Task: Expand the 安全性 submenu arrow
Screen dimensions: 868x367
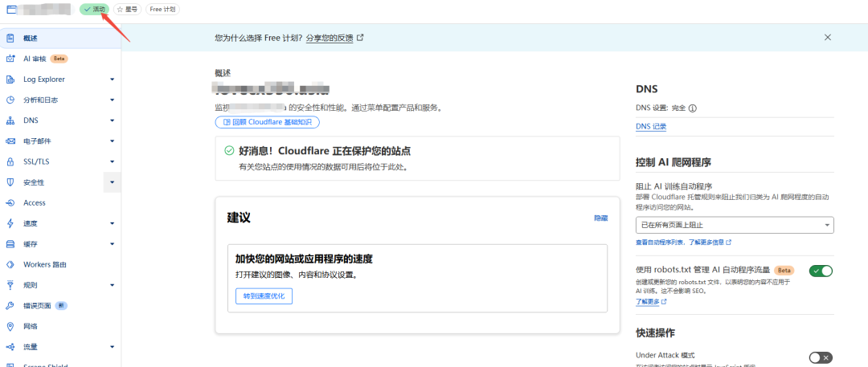Action: [x=112, y=182]
